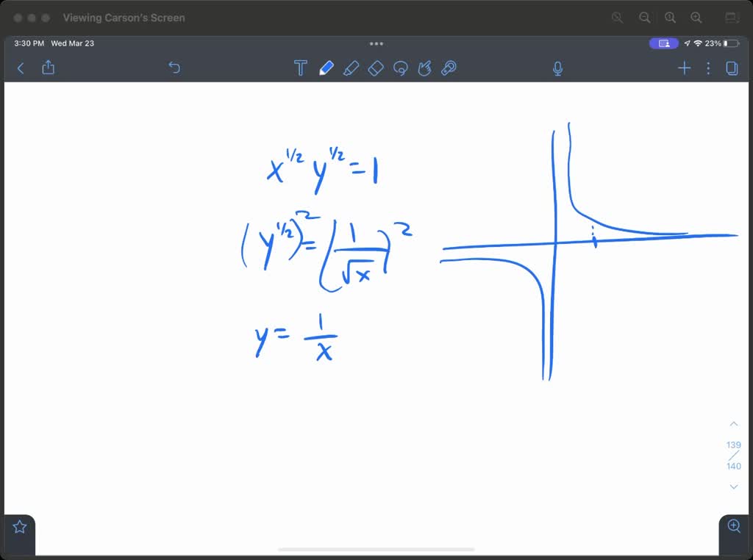Toggle the hand gesture tool
Image resolution: width=753 pixels, height=560 pixels.
click(424, 68)
